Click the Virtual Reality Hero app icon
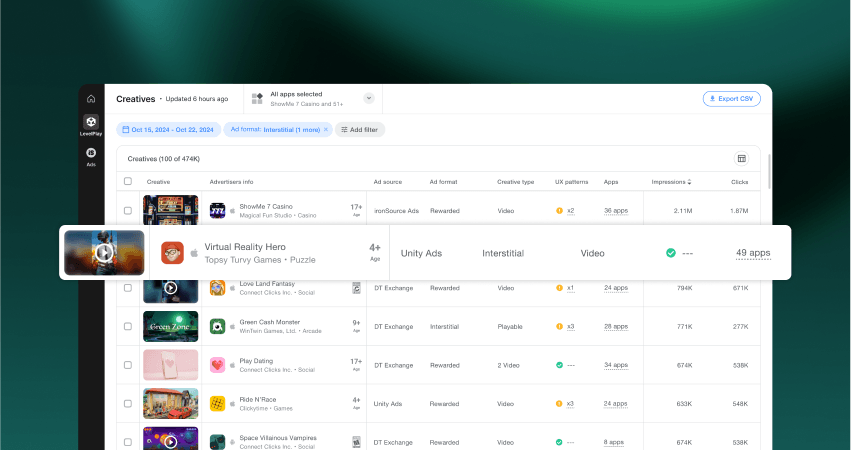The width and height of the screenshot is (851, 450). pyautogui.click(x=172, y=253)
